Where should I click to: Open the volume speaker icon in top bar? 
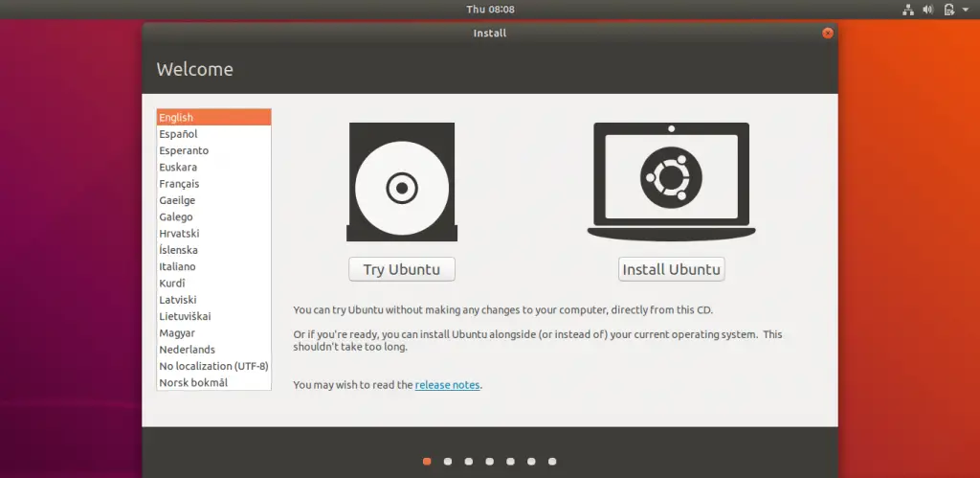click(x=928, y=10)
